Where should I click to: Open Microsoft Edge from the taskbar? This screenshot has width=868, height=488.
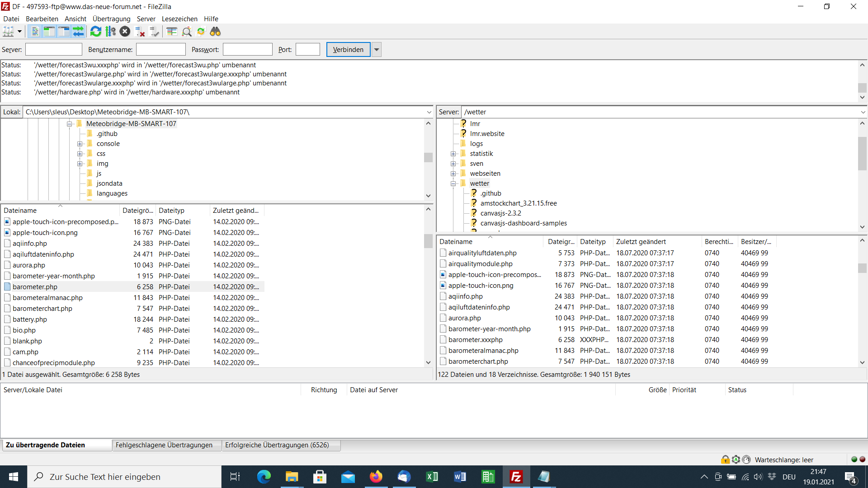[264, 477]
